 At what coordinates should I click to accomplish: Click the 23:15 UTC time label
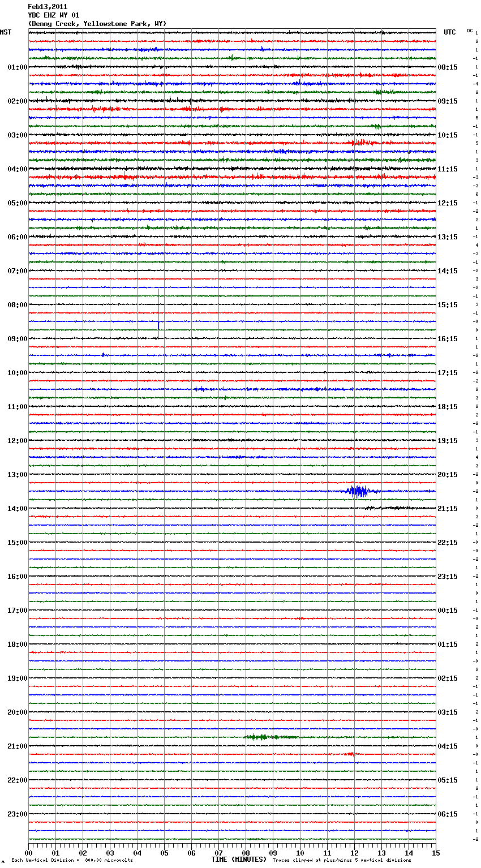click(448, 577)
